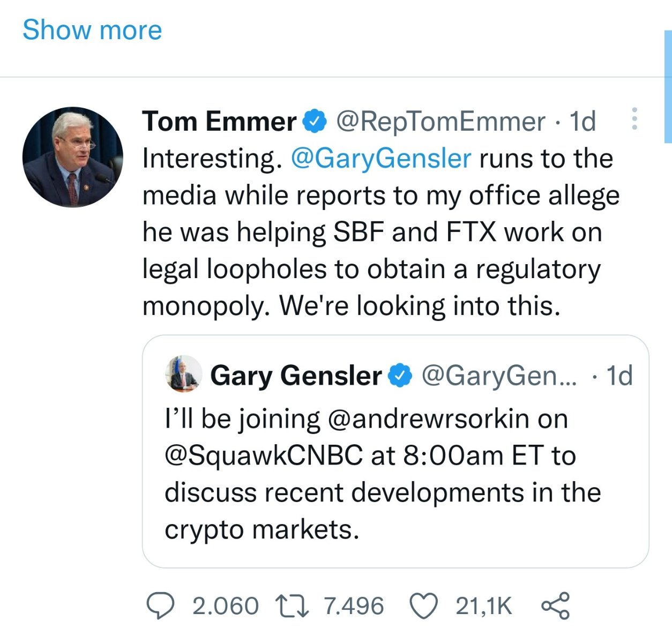Click Gary Gensler's verified badge
672x643 pixels.
(x=400, y=375)
